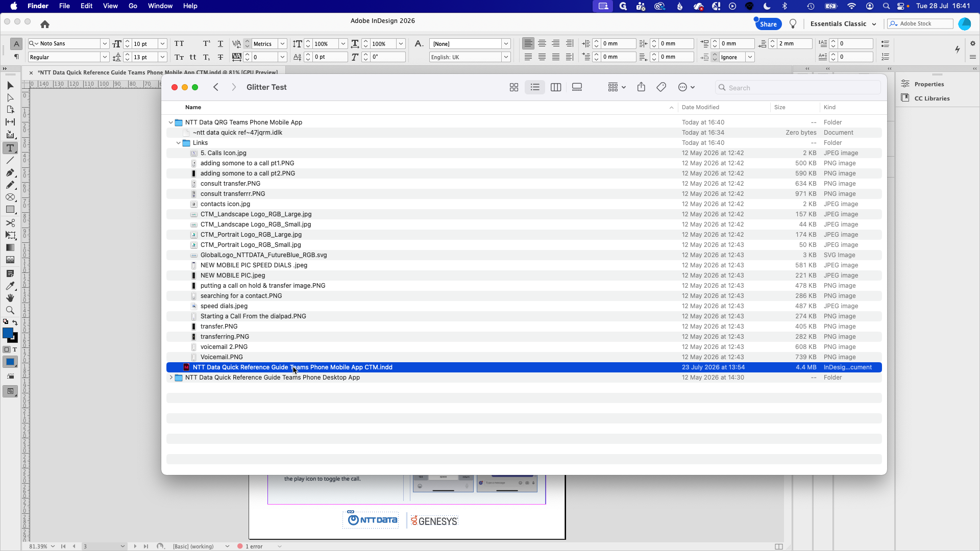Collapse the Links folder
This screenshot has height=551, width=980.
178,143
